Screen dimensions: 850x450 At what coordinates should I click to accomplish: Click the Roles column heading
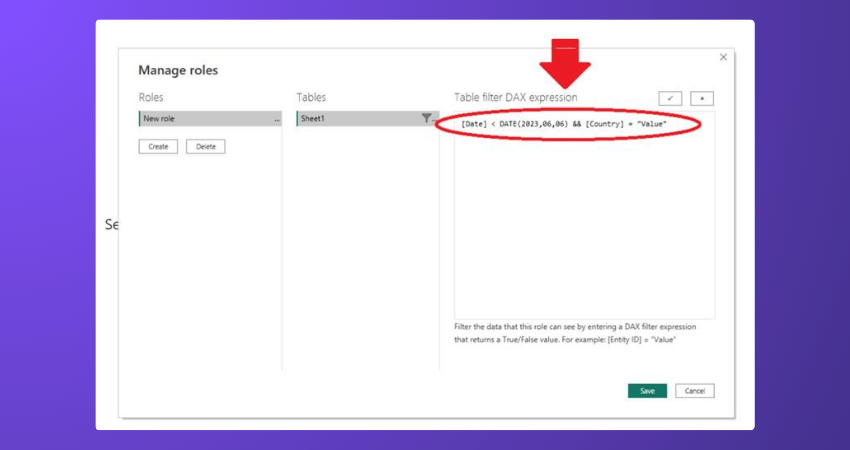(151, 98)
